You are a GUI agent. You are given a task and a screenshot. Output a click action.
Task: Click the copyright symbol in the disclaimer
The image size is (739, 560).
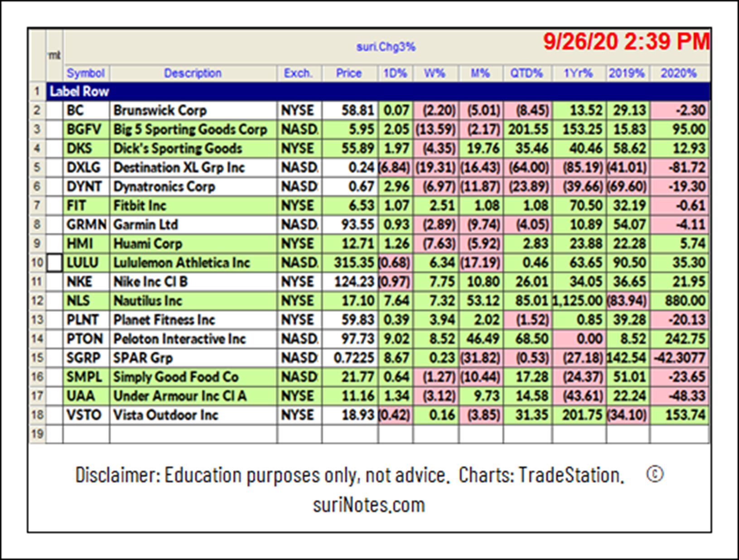point(655,474)
